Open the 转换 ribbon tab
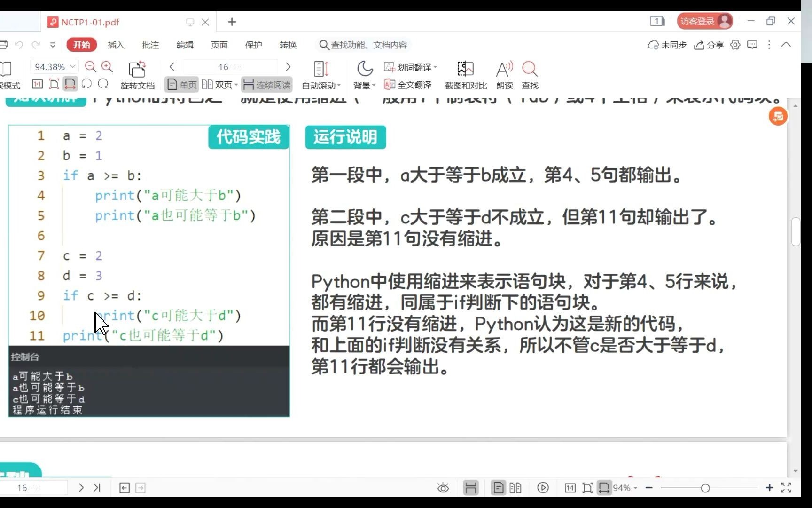 [288, 45]
